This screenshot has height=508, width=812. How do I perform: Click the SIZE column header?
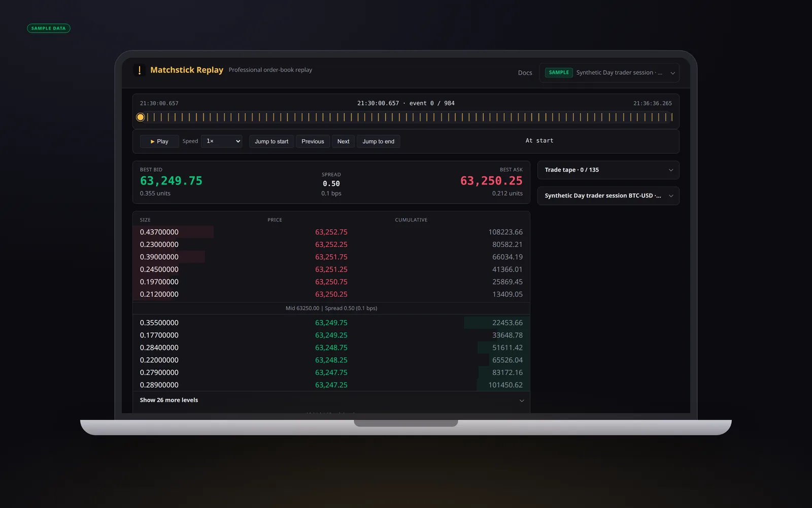tap(145, 220)
